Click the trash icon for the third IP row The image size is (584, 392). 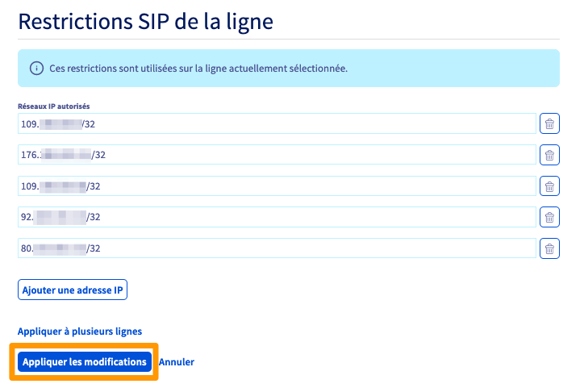(549, 186)
